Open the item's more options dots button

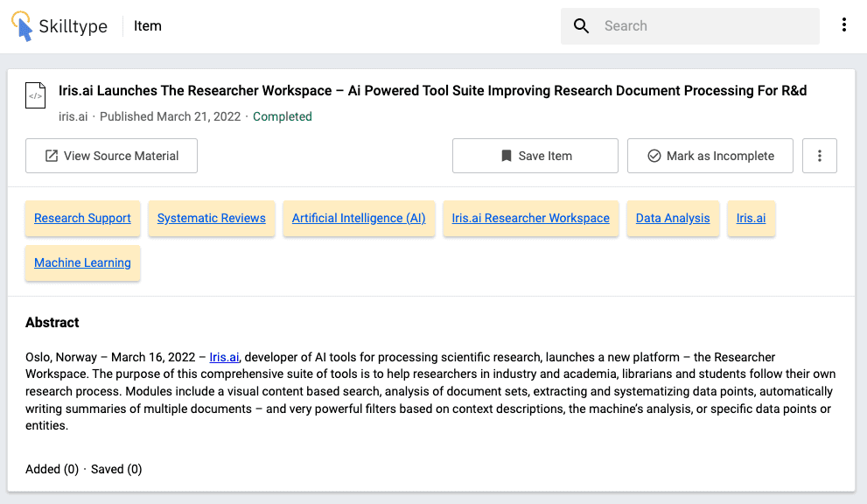pos(820,156)
